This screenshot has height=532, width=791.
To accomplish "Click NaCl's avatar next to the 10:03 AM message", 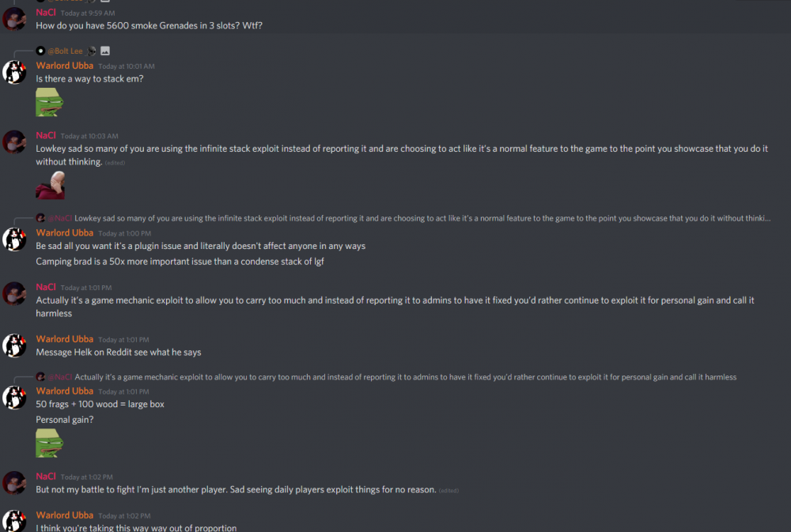I will coord(15,142).
